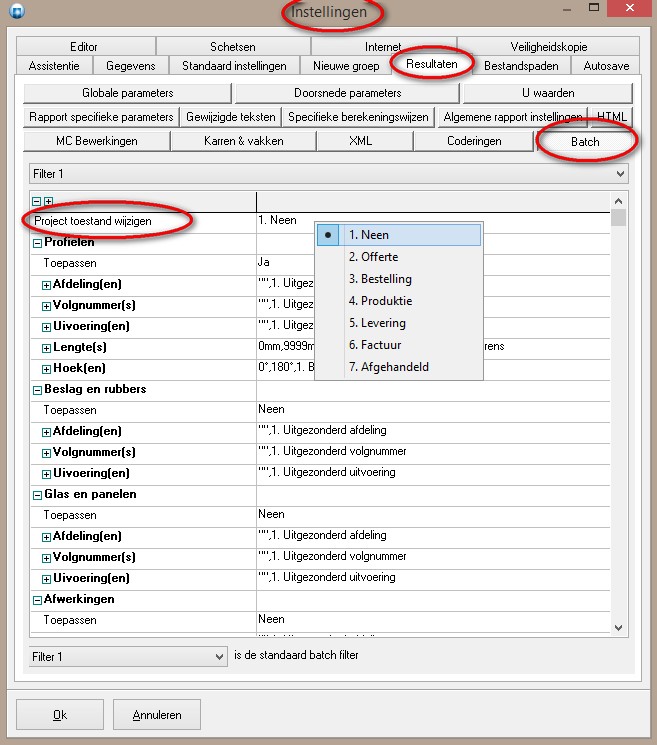Expand Volgnummer(s) under Beslag en rubbers
The width and height of the screenshot is (657, 745).
click(x=46, y=453)
